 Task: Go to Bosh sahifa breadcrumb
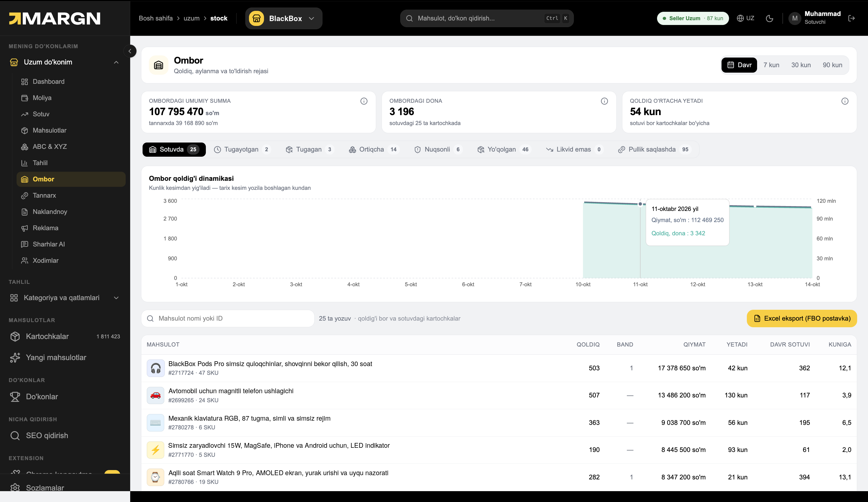click(x=156, y=18)
